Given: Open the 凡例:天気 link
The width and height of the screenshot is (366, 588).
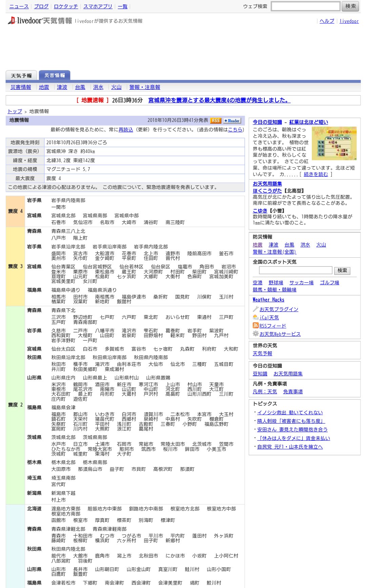Looking at the screenshot, I should coord(265,391).
